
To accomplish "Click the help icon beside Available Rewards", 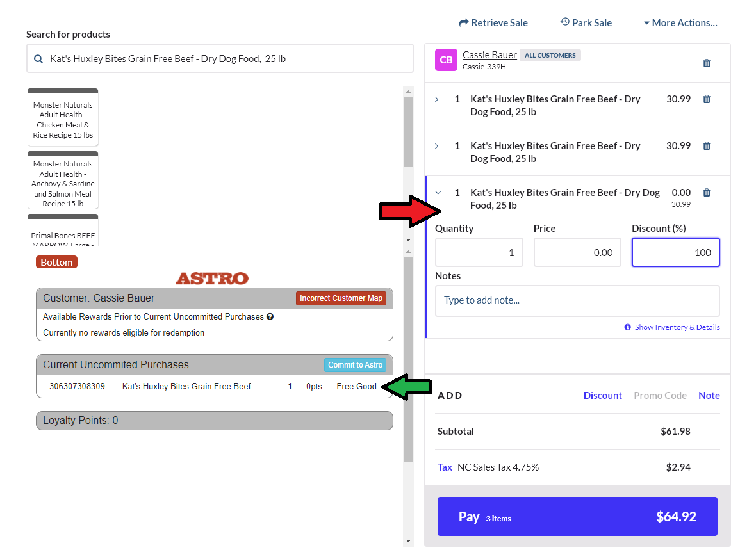I will tap(270, 316).
